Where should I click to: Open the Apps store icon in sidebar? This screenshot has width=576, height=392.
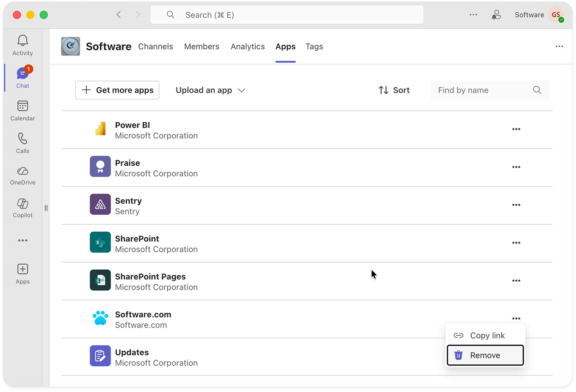pyautogui.click(x=22, y=273)
